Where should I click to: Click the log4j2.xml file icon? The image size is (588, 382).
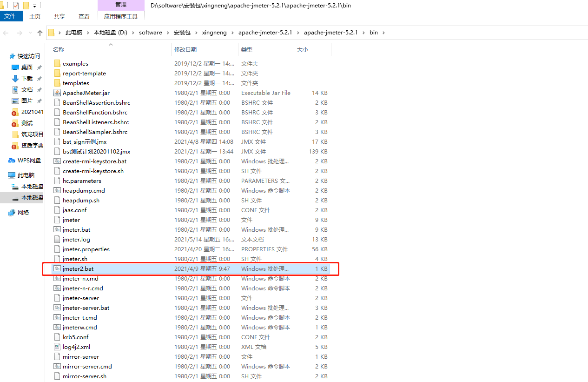(x=58, y=347)
